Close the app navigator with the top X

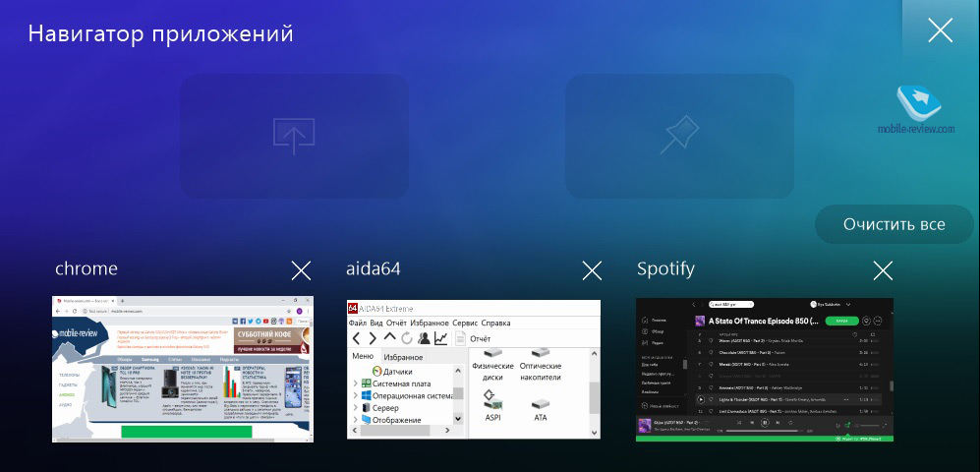[x=940, y=30]
